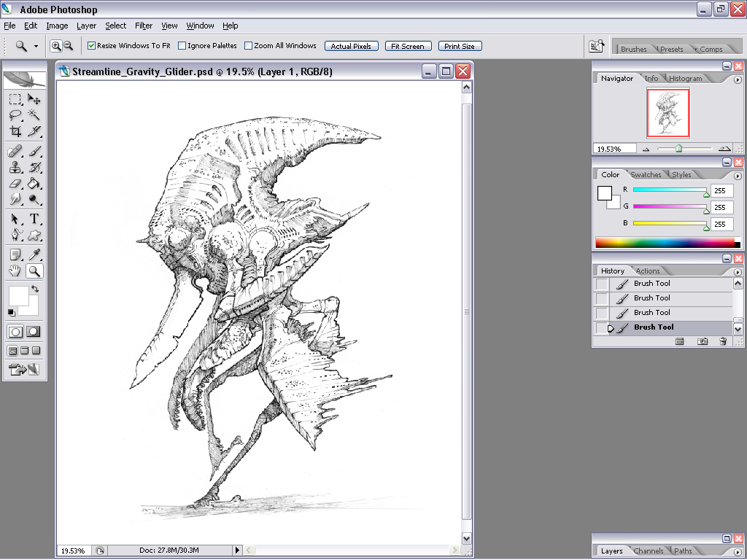
Task: Delete current state in History palette
Action: 723,341
